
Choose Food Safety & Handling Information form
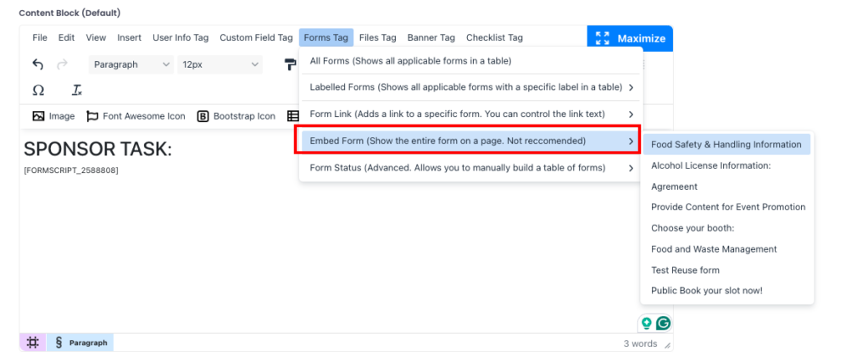pos(726,144)
